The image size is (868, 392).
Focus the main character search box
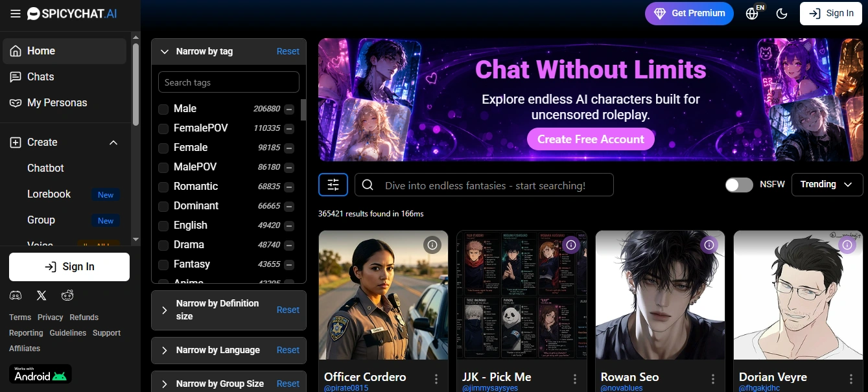(484, 185)
